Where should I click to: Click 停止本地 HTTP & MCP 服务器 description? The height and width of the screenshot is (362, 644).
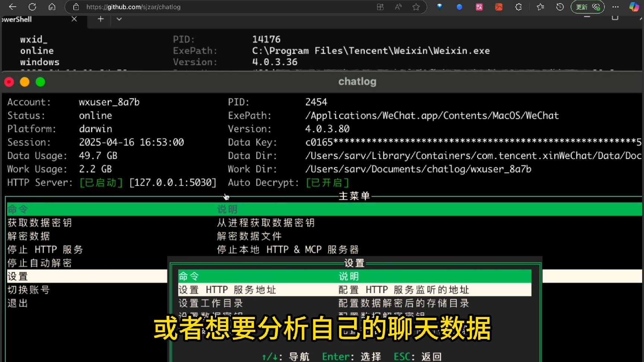288,250
